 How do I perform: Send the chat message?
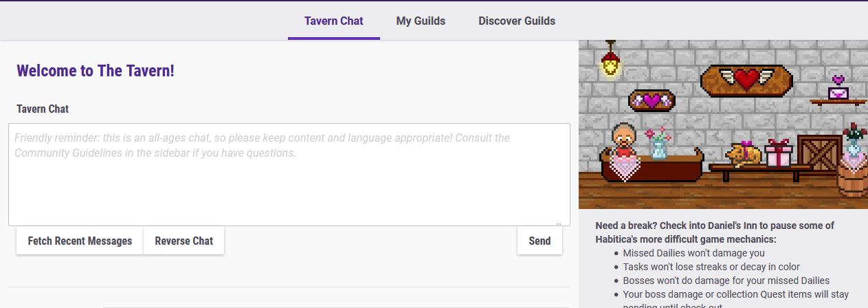click(x=539, y=241)
